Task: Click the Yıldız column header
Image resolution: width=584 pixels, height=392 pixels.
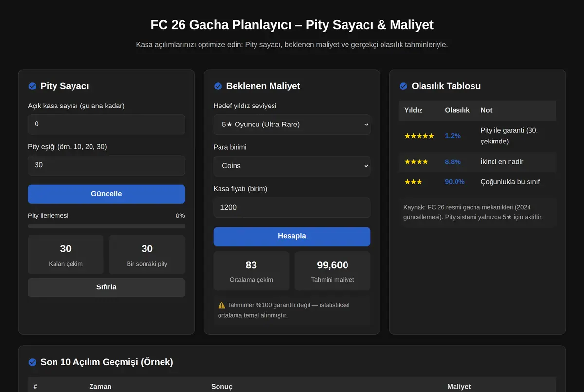Action: [x=413, y=110]
